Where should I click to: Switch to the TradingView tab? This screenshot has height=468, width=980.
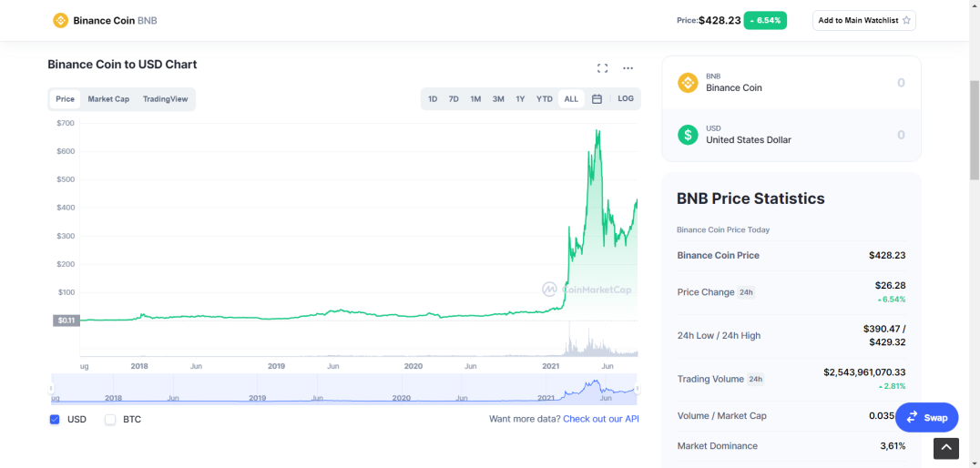165,98
